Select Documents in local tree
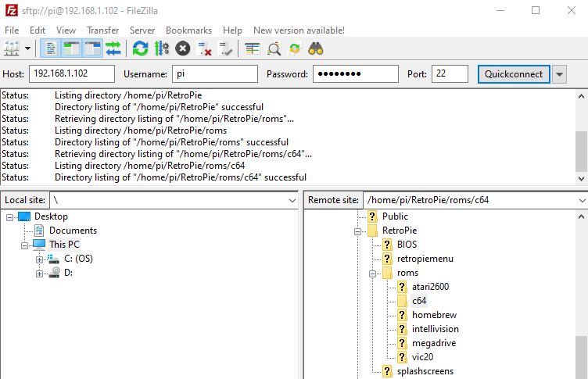588x379 pixels. point(73,231)
